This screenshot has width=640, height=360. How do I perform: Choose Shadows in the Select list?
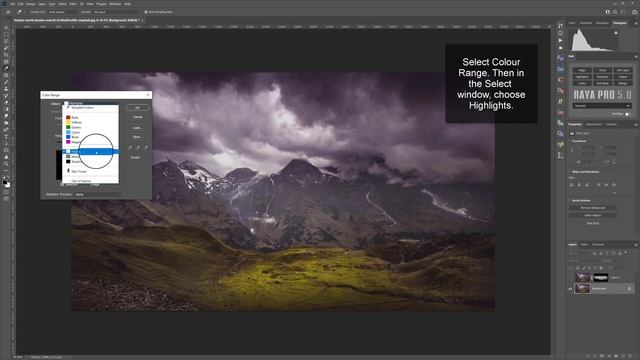click(91, 162)
